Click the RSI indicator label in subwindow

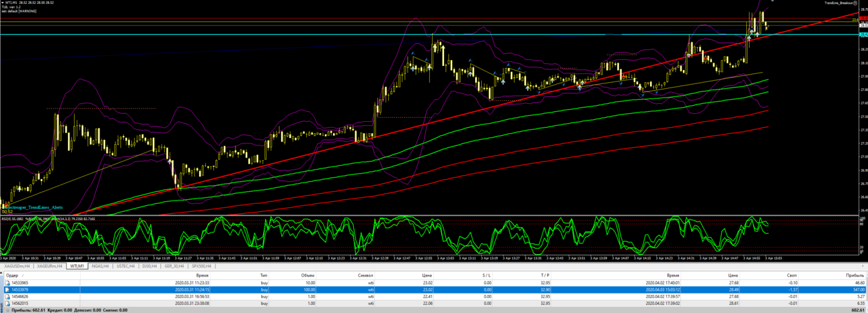tap(47, 218)
